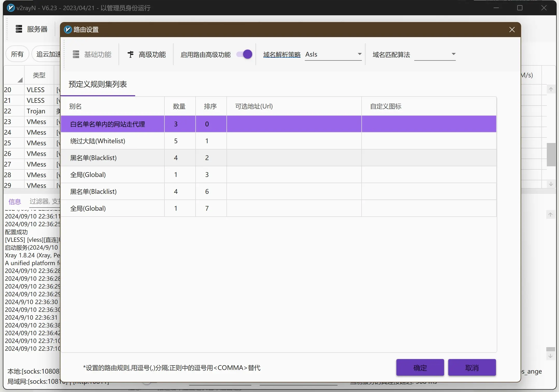Click the 本地:[socks:10808] status text
Image resolution: width=559 pixels, height=392 pixels.
[x=34, y=371]
